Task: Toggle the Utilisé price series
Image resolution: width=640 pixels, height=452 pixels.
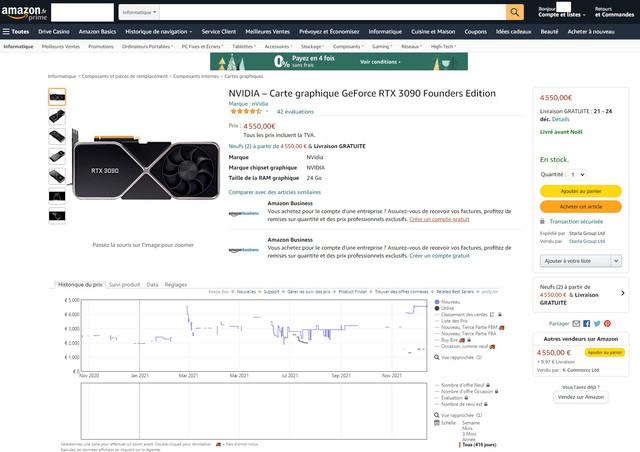Action: point(444,308)
